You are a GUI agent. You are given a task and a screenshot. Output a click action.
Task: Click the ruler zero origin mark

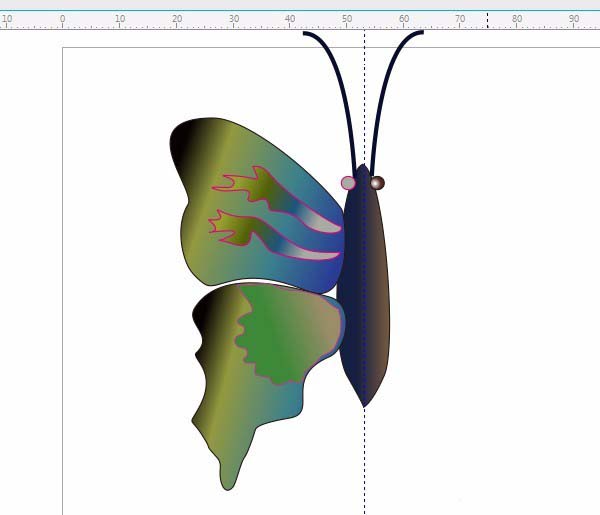62,19
